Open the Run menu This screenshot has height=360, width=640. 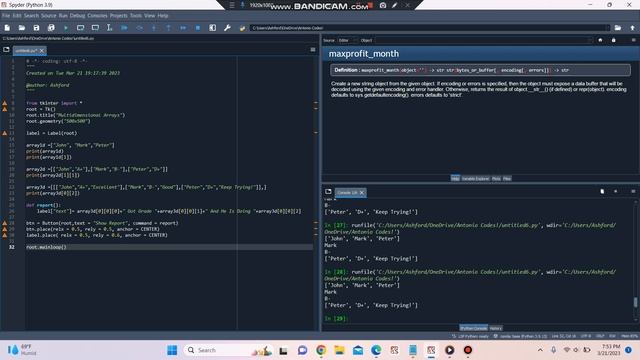point(63,16)
